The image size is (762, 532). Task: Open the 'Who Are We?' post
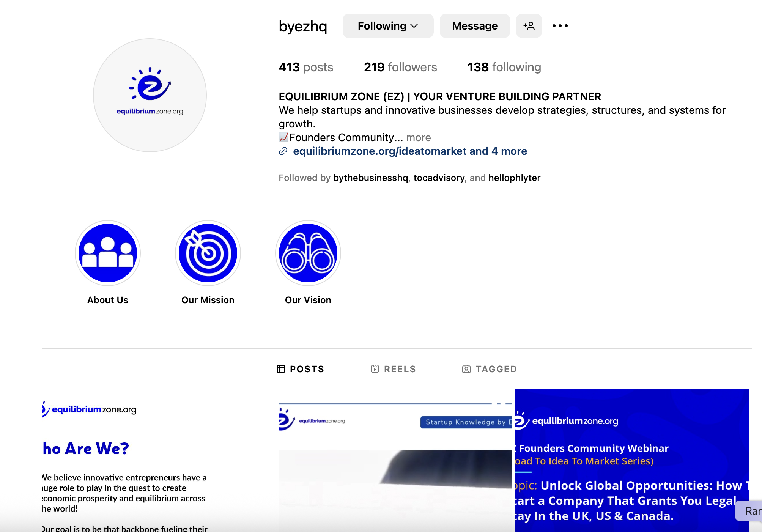[x=159, y=460]
